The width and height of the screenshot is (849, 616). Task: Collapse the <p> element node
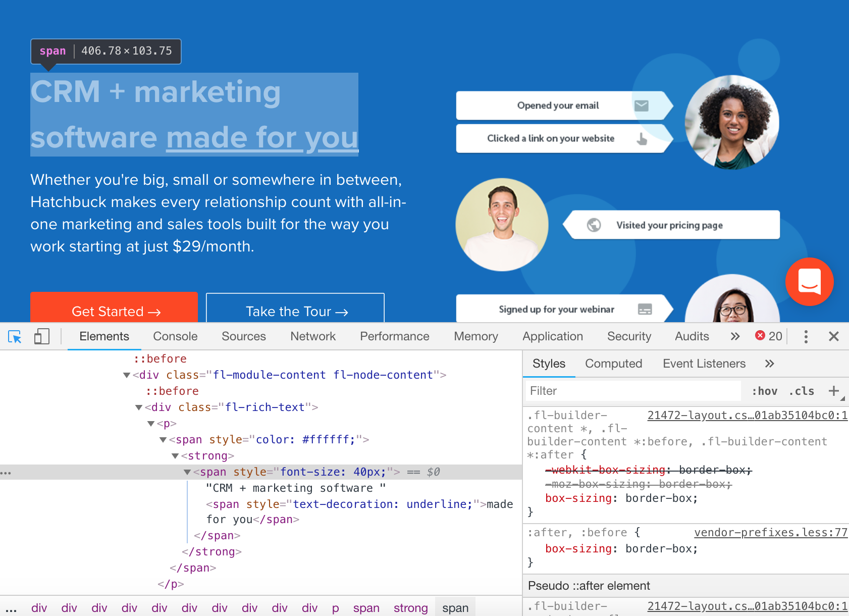151,423
